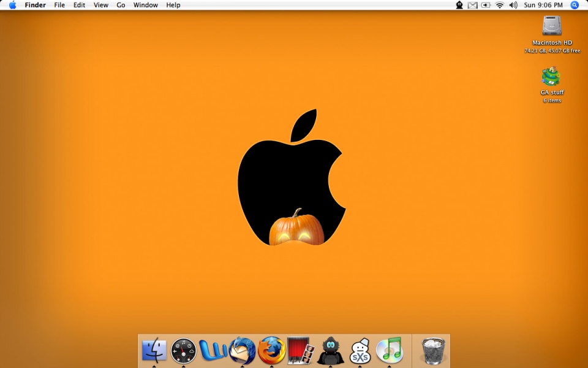The height and width of the screenshot is (368, 588).
Task: Open Dashboard from the Dock
Action: (183, 351)
